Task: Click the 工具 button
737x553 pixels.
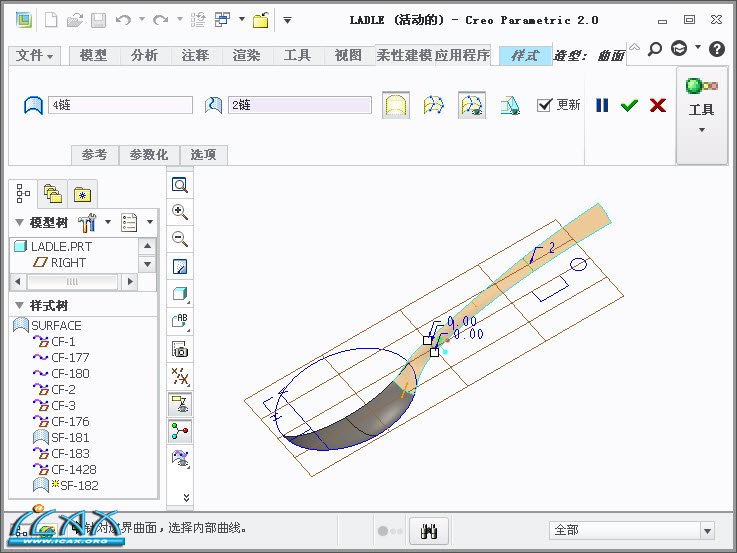Action: [x=701, y=110]
